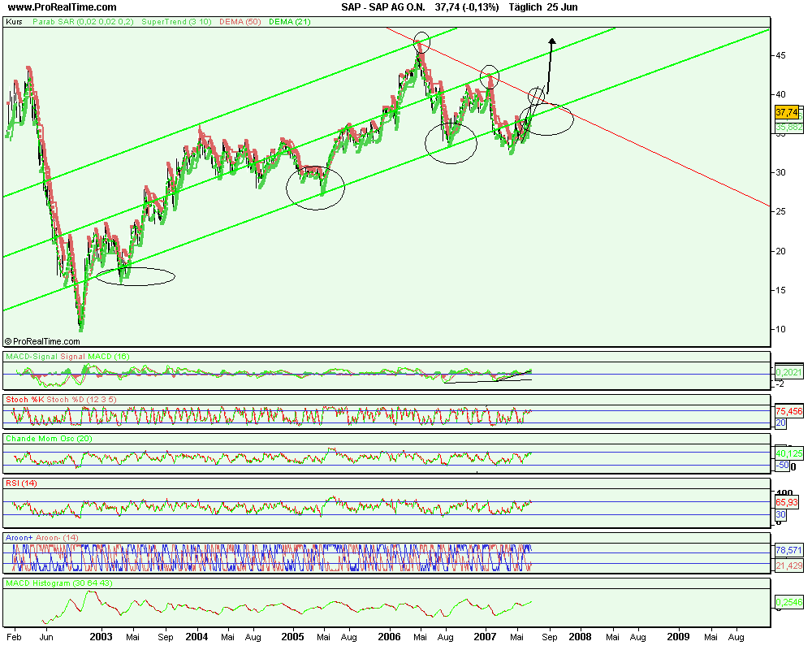Open the www.ProRealTime.com header link
The height and width of the screenshot is (650, 812).
63,7
